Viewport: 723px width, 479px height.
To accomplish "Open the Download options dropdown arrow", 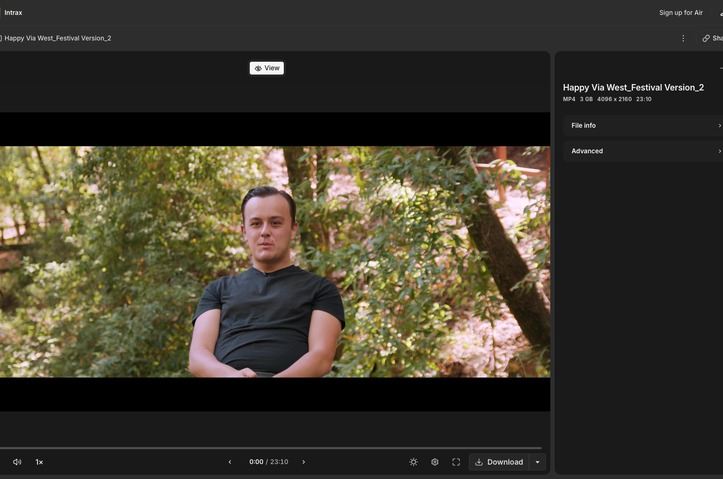I will [538, 462].
